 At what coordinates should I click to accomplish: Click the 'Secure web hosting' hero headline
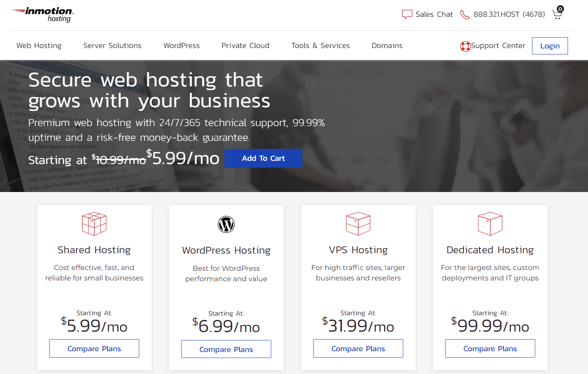(149, 90)
